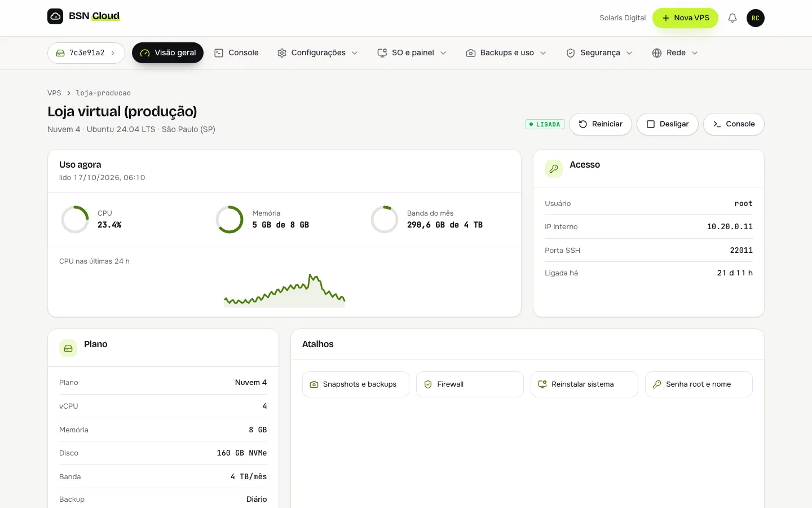The width and height of the screenshot is (812, 508).
Task: Open the Snapshots e backups shortcut
Action: tap(356, 384)
